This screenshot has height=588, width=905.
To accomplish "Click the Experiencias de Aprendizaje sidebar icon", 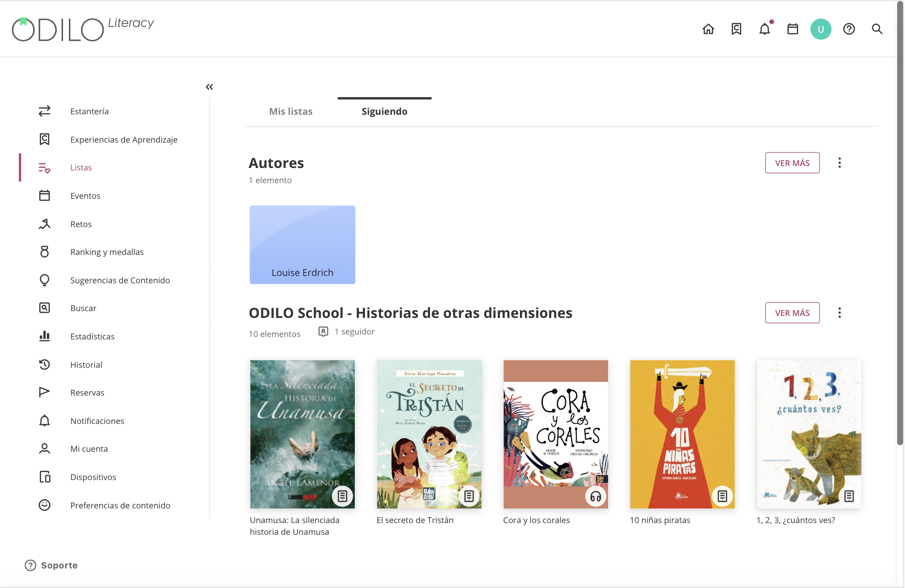I will [x=44, y=140].
